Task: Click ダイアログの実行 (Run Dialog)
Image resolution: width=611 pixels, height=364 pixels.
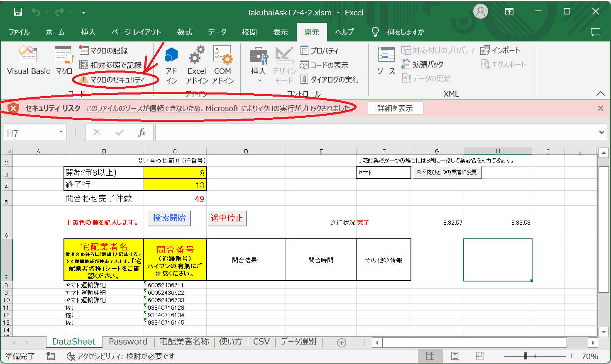Action: (330, 80)
